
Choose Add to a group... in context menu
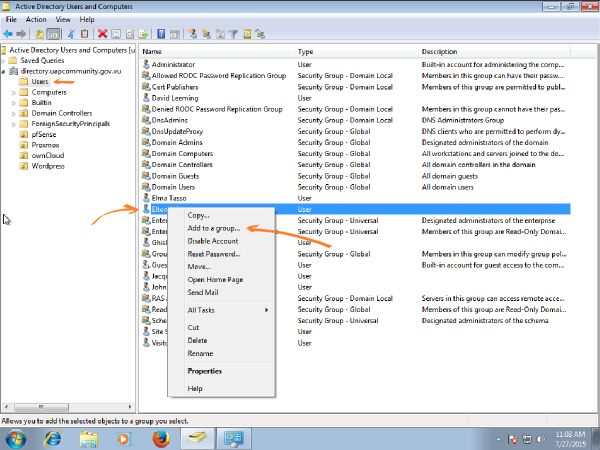point(222,228)
